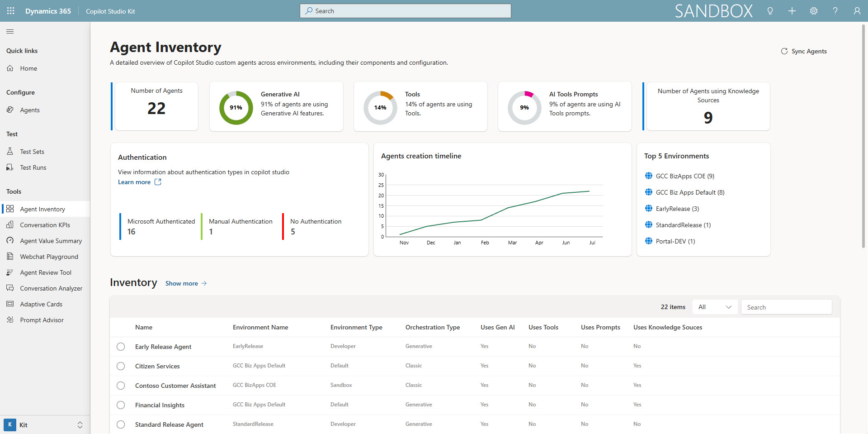Click Show more next to Inventory
Image resolution: width=868 pixels, height=434 pixels.
[186, 283]
